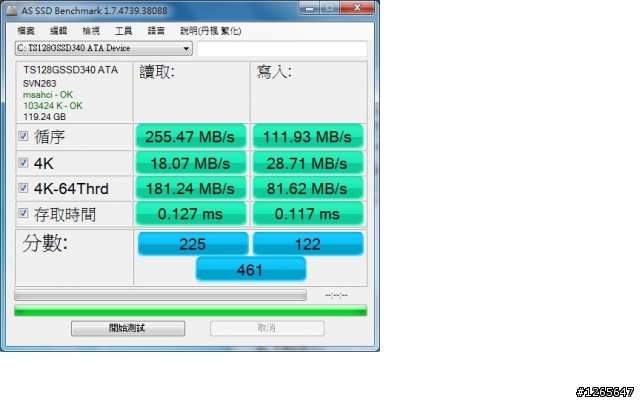Screen dimensions: 640x400
Task: Click the AS SSD Benchmark title bar icon
Action: [x=12, y=10]
